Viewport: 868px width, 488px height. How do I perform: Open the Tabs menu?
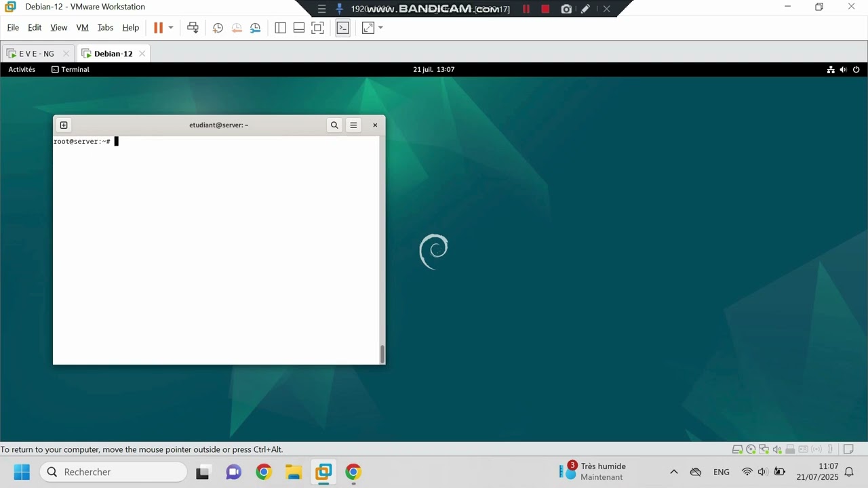pyautogui.click(x=105, y=28)
